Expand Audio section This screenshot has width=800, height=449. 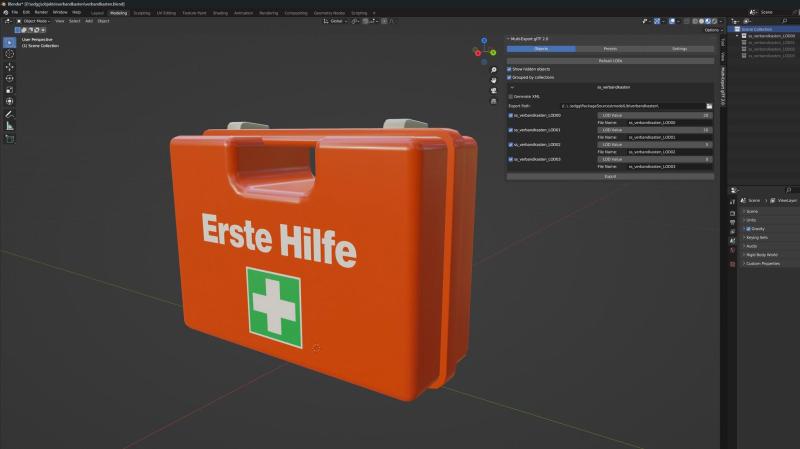pyautogui.click(x=751, y=246)
